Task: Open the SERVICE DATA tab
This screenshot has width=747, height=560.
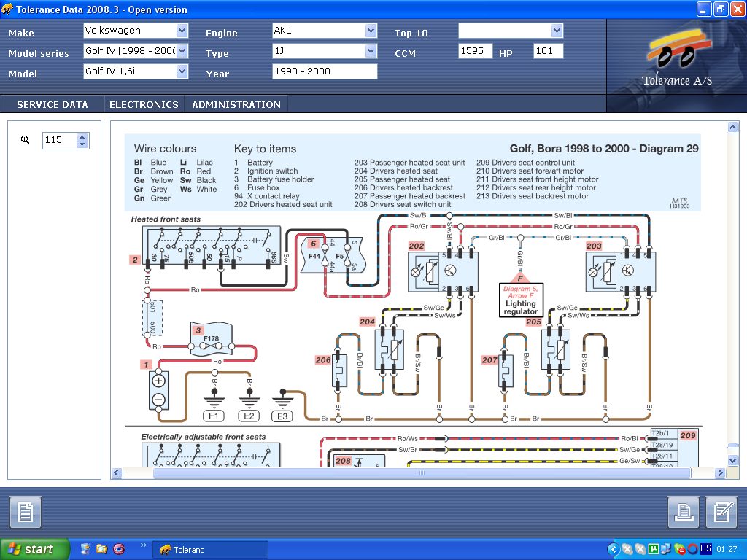Action: (x=53, y=104)
